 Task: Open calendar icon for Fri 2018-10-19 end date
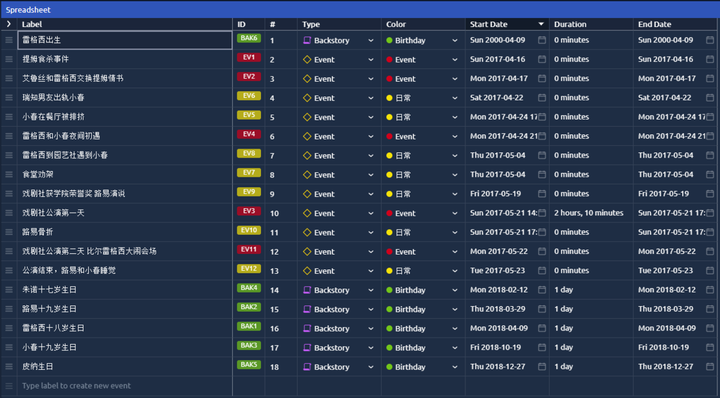[710, 348]
